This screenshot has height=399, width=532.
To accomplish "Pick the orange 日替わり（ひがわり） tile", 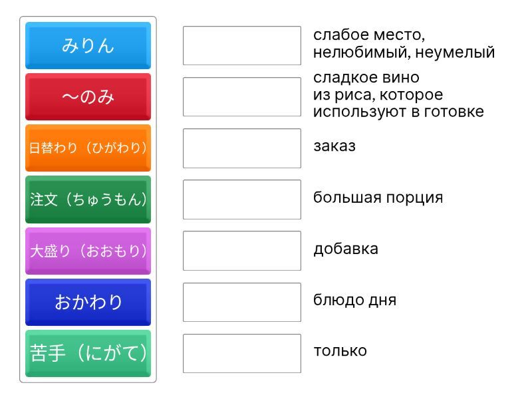I will coord(88,148).
